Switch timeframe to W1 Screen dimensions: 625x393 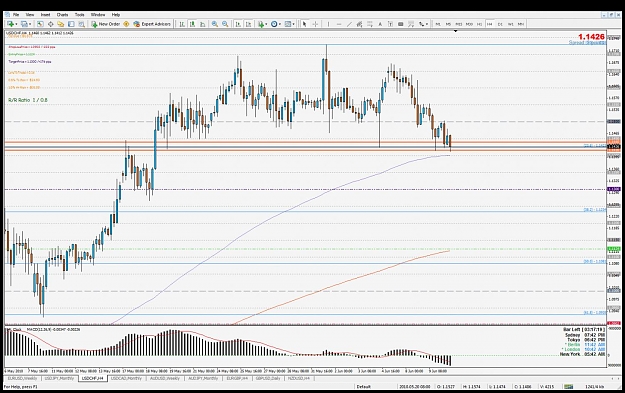tap(511, 24)
